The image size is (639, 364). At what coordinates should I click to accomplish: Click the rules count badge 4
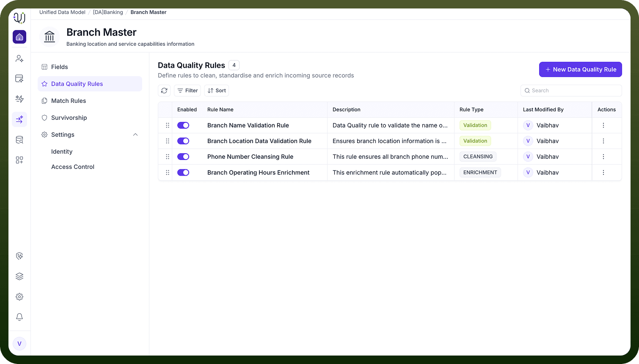tap(234, 65)
